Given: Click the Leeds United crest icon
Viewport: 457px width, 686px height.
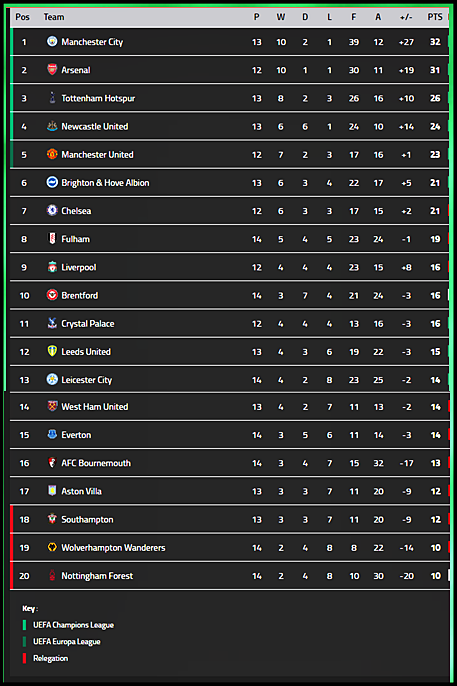Looking at the screenshot, I should coord(52,351).
